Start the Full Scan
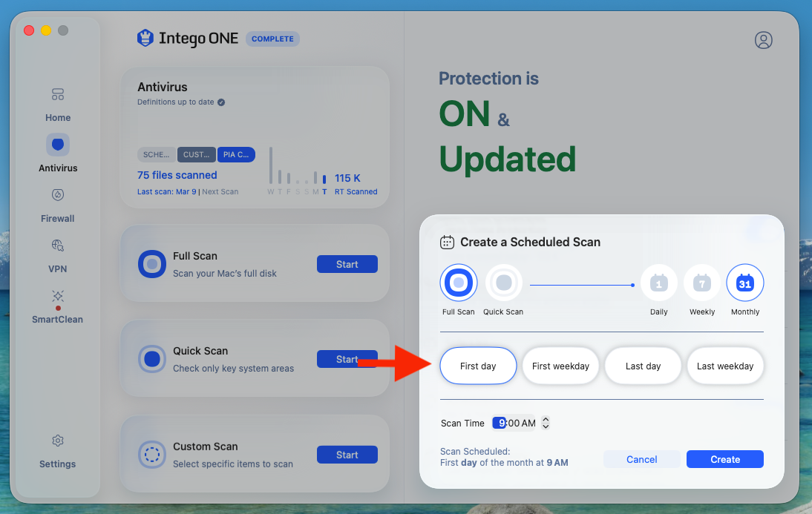 (x=347, y=264)
